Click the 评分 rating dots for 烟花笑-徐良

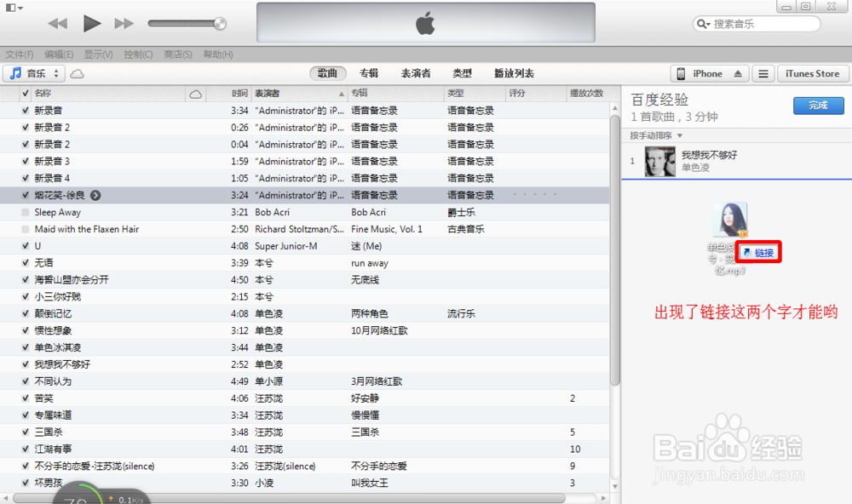click(x=535, y=194)
